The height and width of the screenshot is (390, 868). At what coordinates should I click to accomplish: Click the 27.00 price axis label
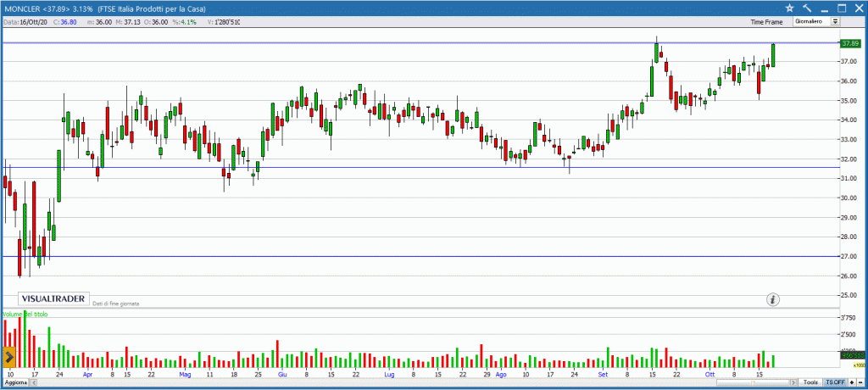[849, 257]
